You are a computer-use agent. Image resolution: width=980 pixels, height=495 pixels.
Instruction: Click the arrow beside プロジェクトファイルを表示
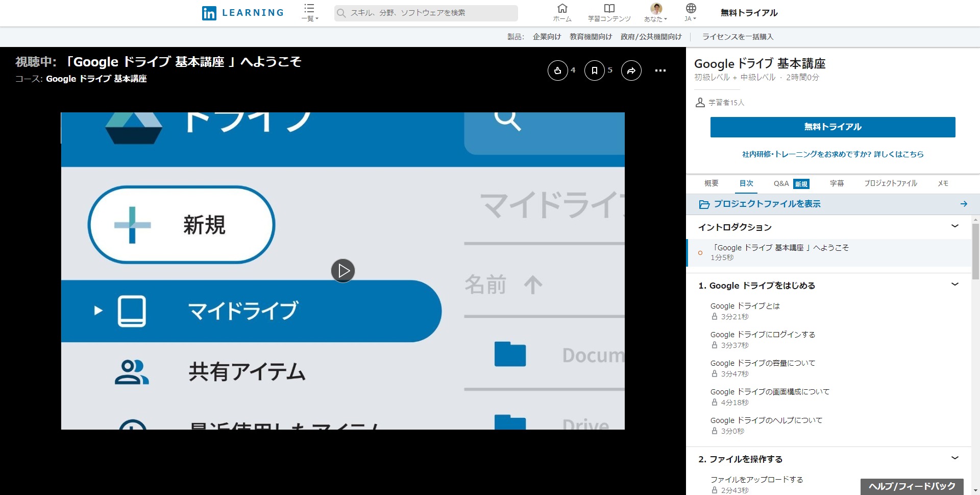tap(964, 204)
